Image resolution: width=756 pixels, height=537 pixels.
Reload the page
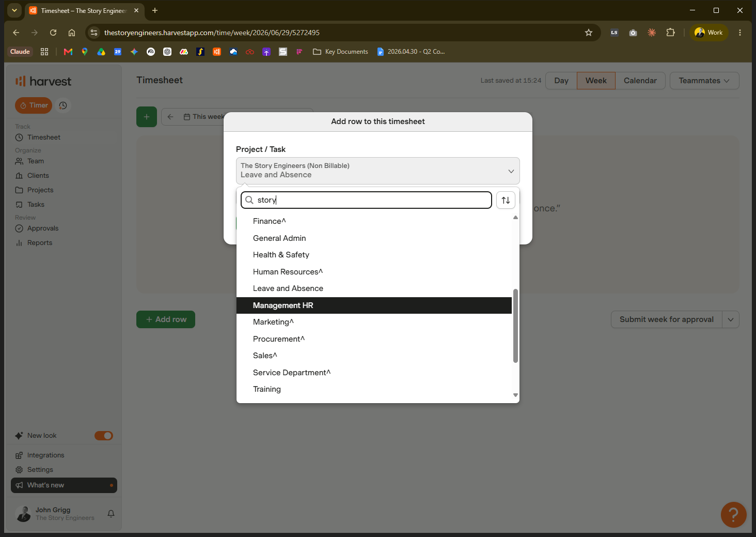pyautogui.click(x=53, y=33)
